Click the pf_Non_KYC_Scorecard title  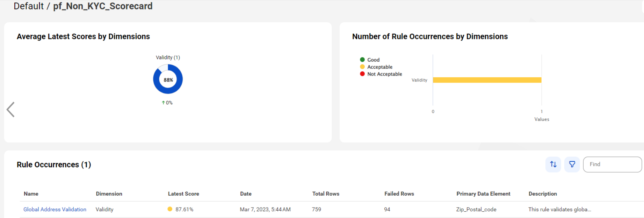[x=103, y=6]
